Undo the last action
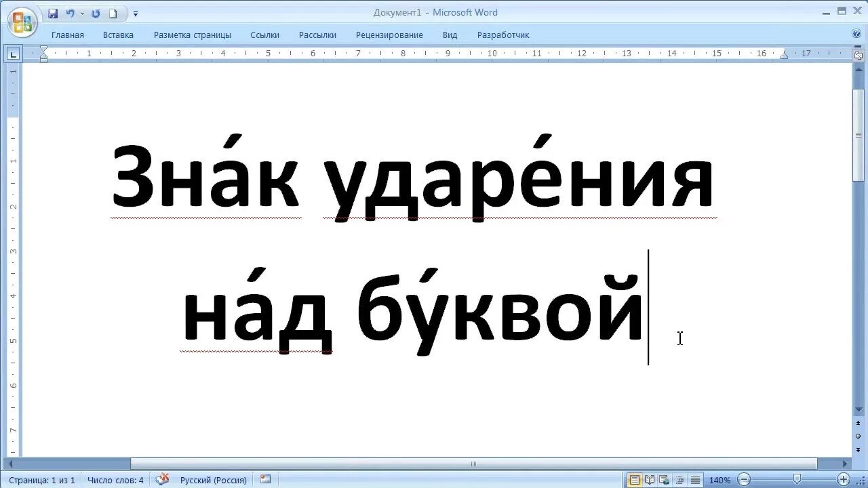 pos(70,14)
